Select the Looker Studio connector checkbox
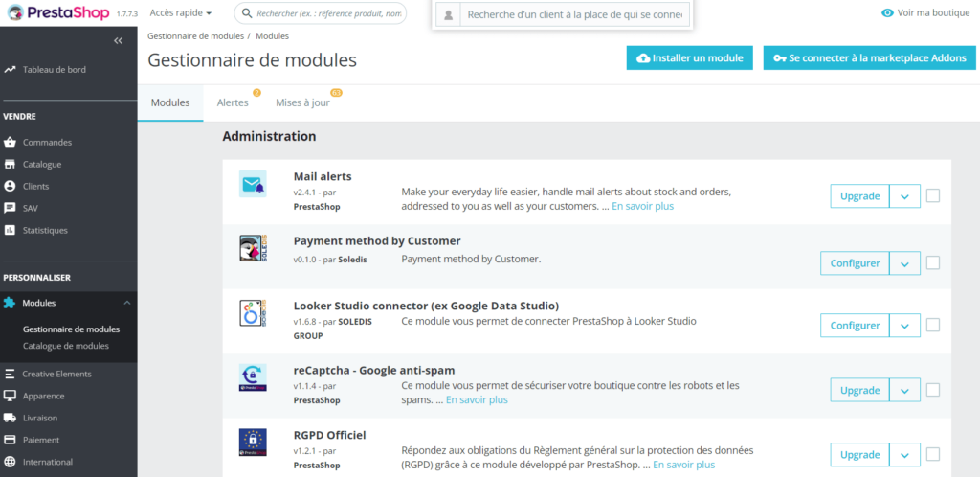This screenshot has width=980, height=477. tap(932, 325)
